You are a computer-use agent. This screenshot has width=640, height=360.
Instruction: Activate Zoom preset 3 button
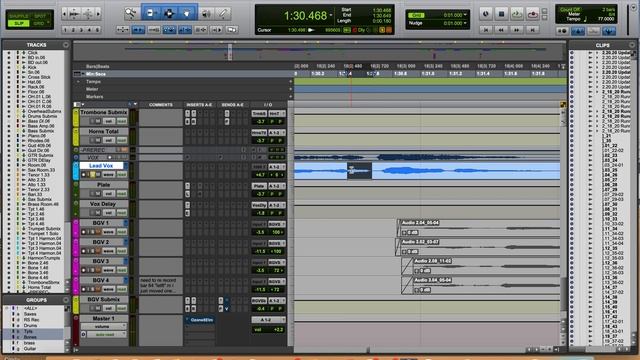[81, 30]
